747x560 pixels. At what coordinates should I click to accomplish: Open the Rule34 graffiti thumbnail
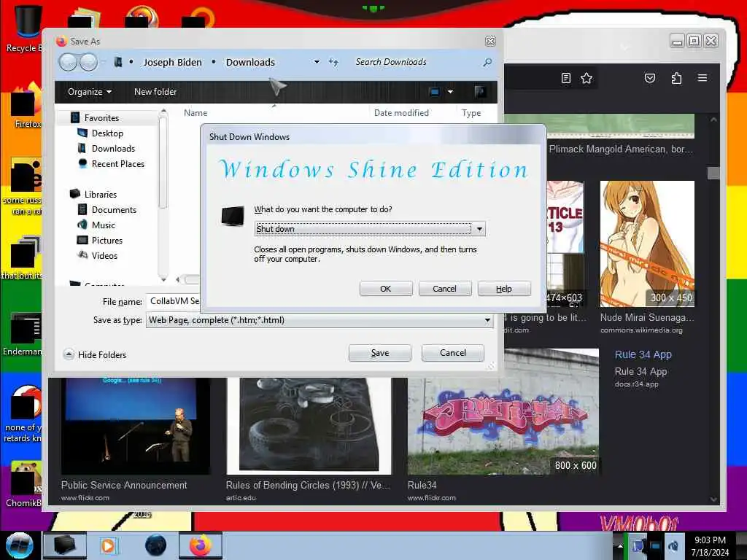[x=503, y=411]
